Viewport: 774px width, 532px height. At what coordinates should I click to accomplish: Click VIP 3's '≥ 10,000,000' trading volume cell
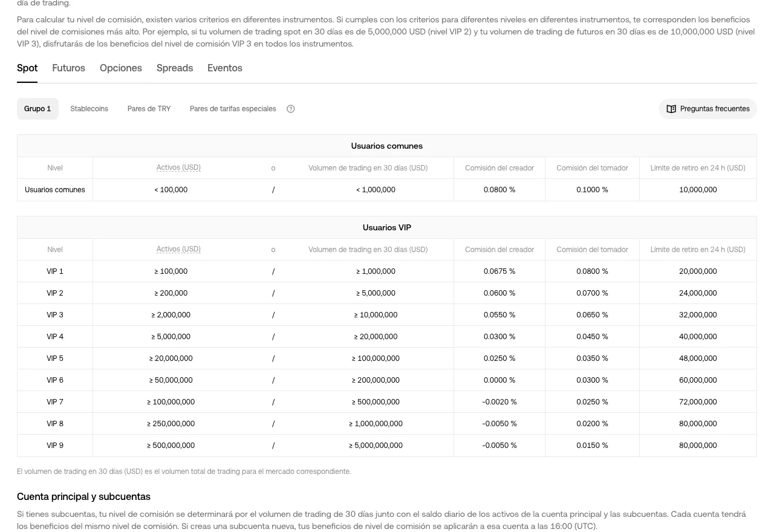(x=376, y=315)
